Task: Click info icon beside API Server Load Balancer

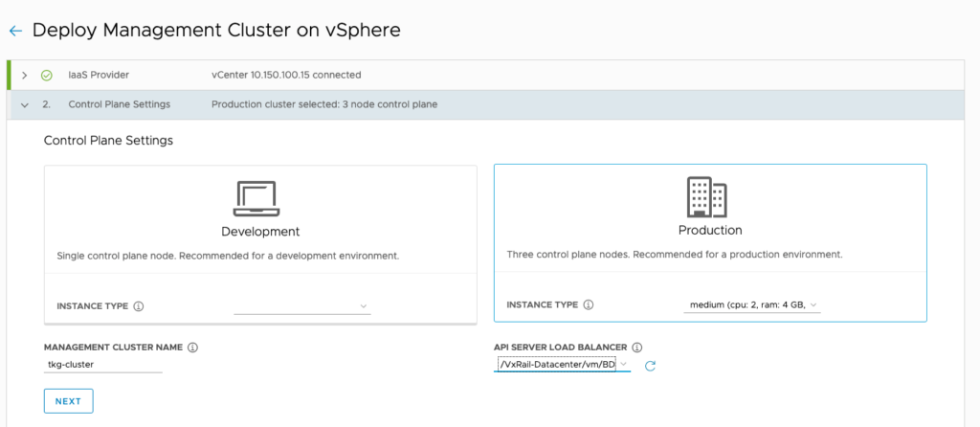Action: click(637, 348)
